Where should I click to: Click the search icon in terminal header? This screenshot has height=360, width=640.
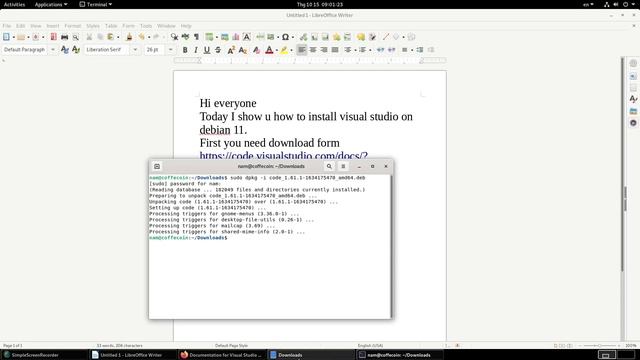tap(329, 167)
